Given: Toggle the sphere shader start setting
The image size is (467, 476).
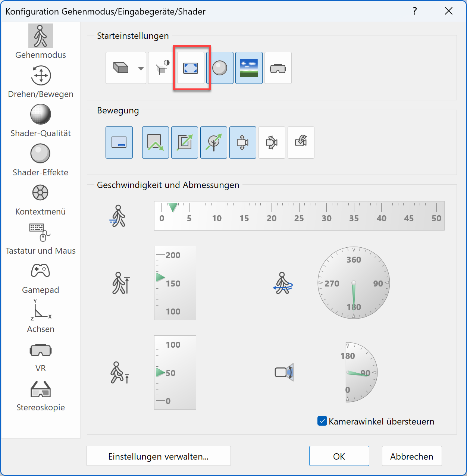Looking at the screenshot, I should point(220,68).
